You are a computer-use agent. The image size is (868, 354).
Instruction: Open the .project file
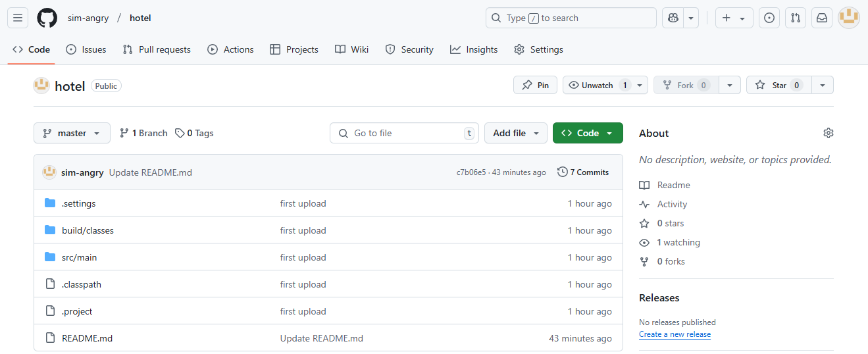pos(77,311)
